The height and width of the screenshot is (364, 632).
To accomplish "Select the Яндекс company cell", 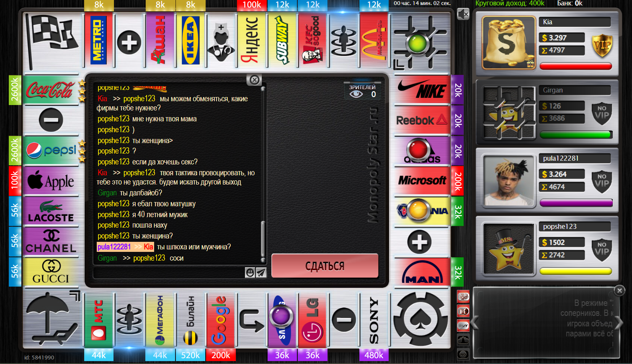I will 251,40.
